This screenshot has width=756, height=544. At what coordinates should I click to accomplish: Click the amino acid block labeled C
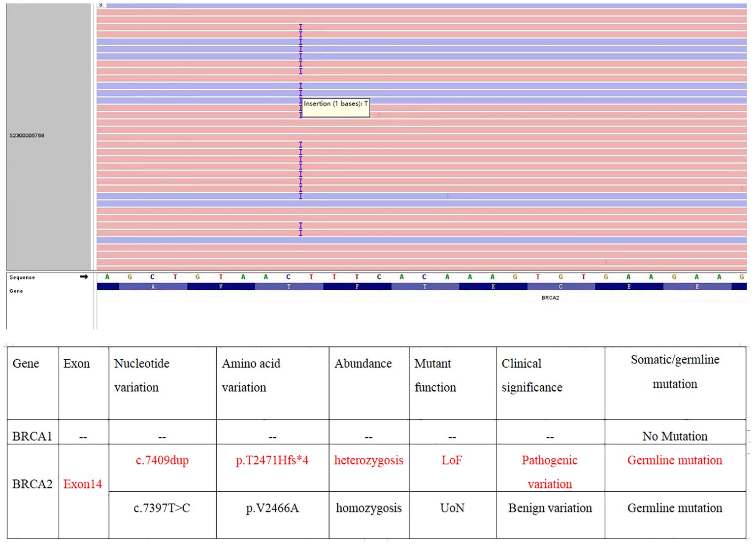[x=561, y=287]
